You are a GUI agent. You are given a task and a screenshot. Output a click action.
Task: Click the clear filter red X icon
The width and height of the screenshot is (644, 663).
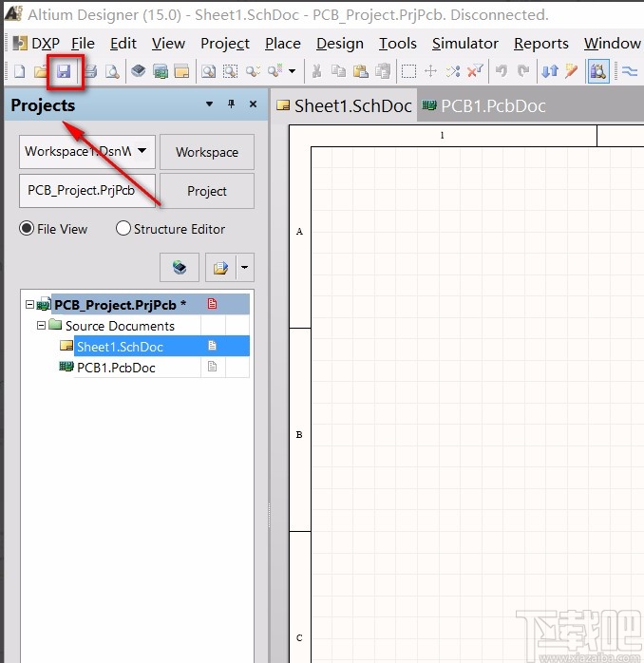point(475,71)
